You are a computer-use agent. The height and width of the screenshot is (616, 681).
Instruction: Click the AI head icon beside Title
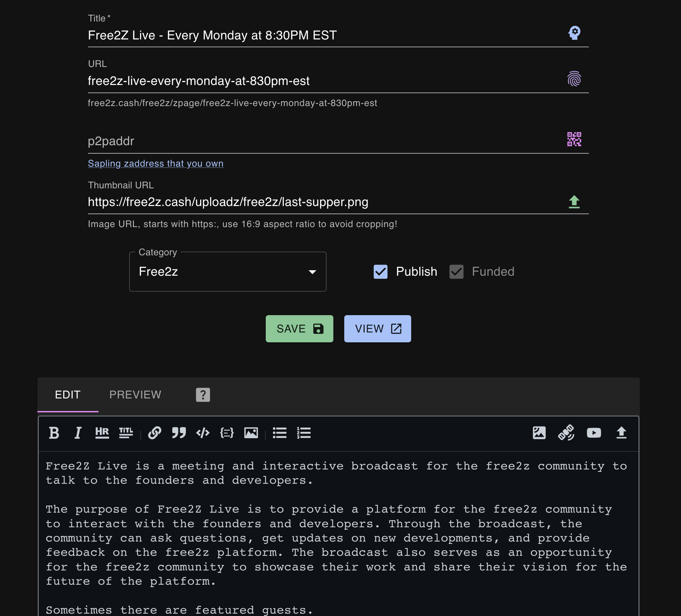[574, 33]
